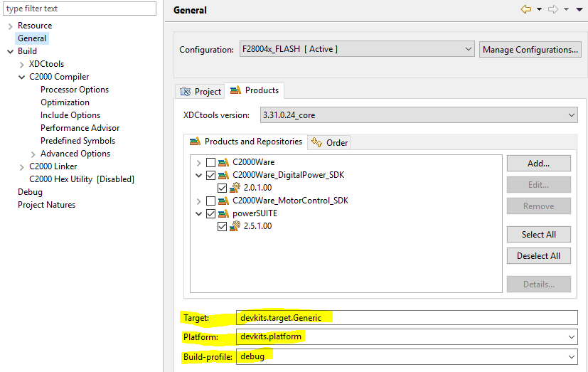Click the forward navigation arrow icon
Screen dimensions: 588x372
(x=553, y=9)
